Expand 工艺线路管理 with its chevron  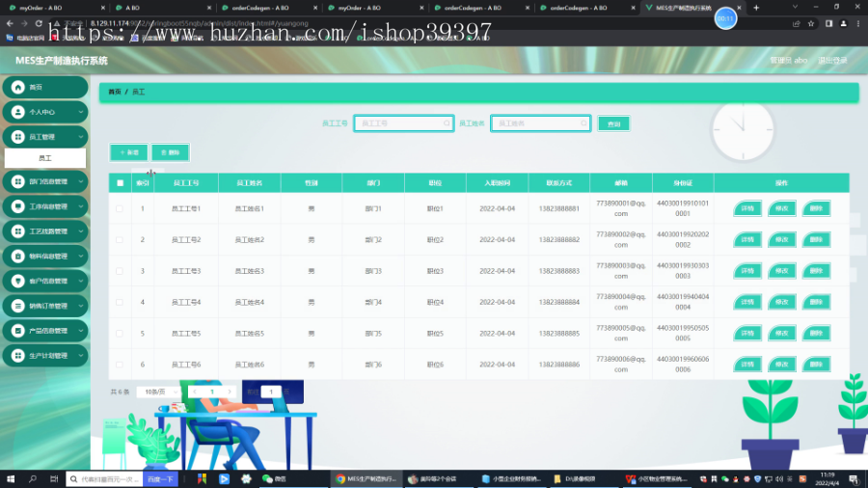point(81,231)
